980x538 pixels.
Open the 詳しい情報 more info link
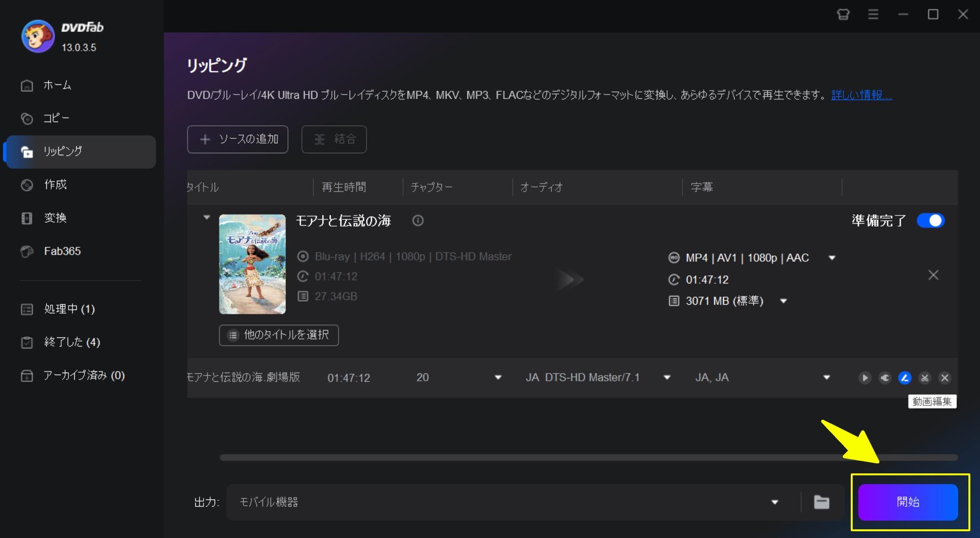[x=861, y=95]
